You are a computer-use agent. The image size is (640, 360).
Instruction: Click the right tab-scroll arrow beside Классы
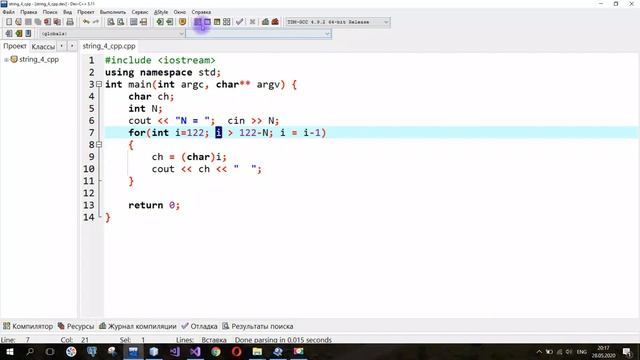coord(72,46)
